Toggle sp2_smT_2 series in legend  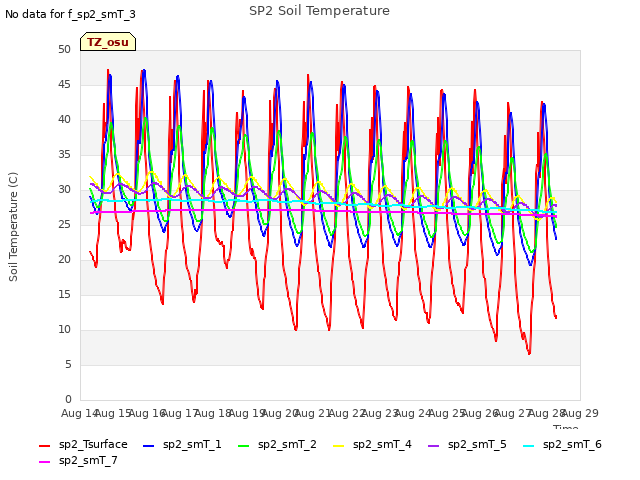pyautogui.click(x=278, y=444)
